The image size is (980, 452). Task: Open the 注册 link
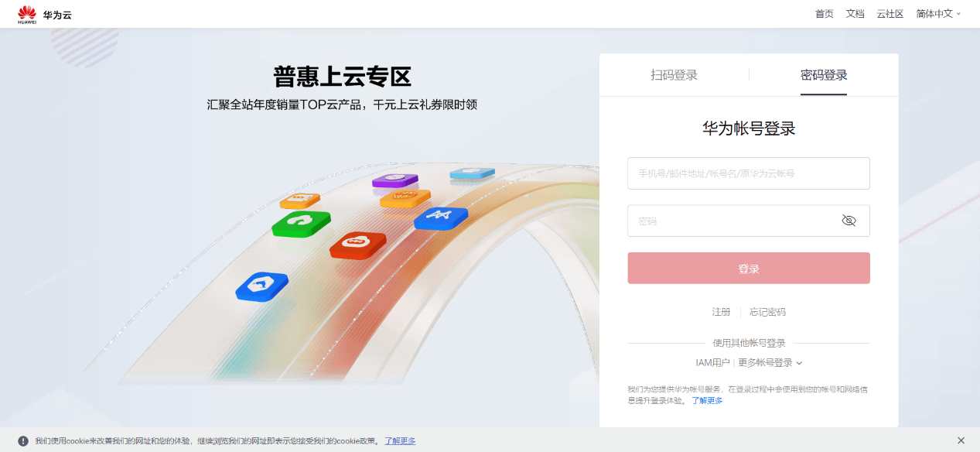click(x=721, y=312)
